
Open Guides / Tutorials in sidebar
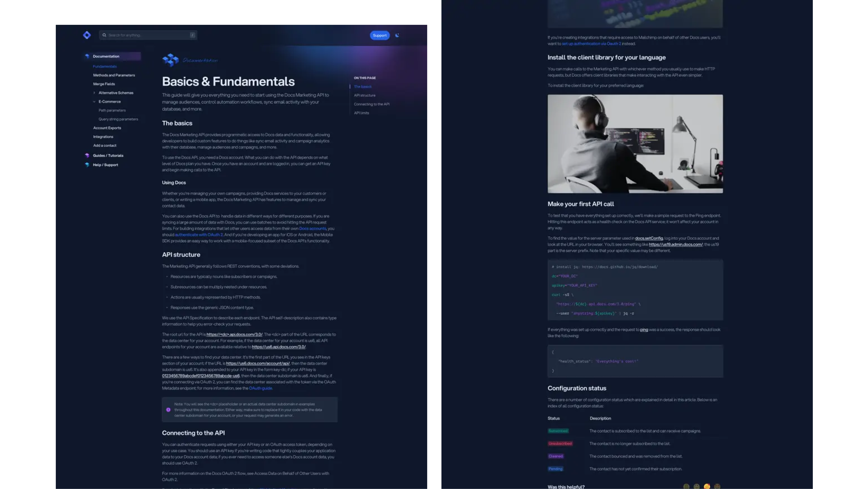108,155
